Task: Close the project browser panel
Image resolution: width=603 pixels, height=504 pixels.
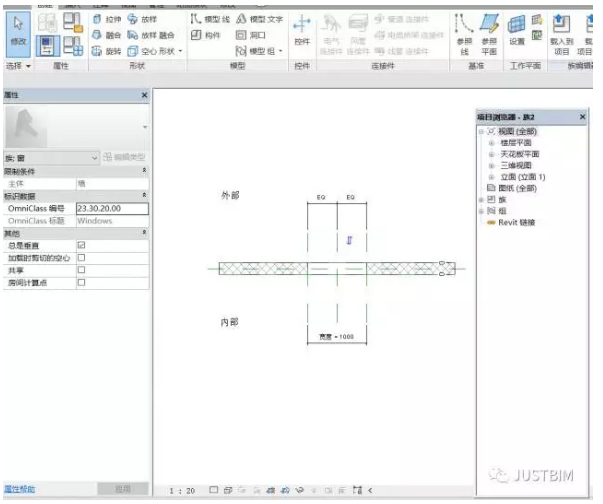Action: 582,116
